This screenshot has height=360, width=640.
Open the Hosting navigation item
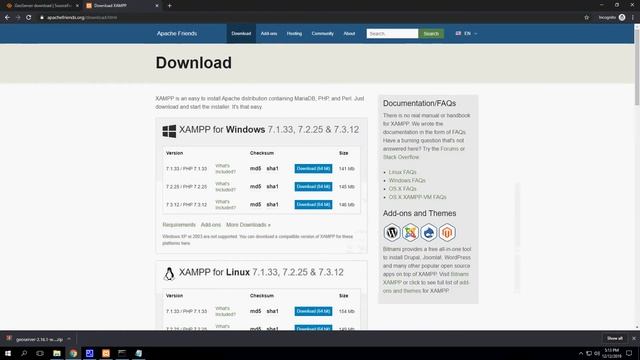[294, 33]
